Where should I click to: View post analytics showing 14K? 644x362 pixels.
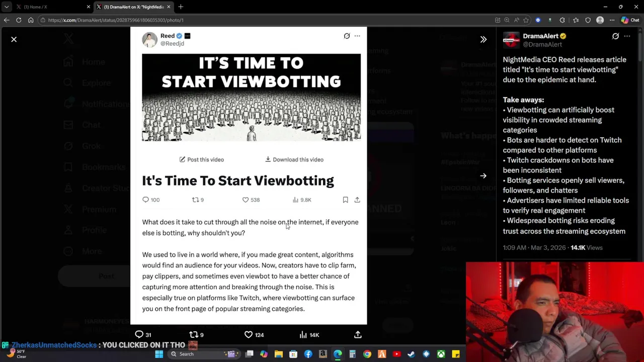coord(309,334)
